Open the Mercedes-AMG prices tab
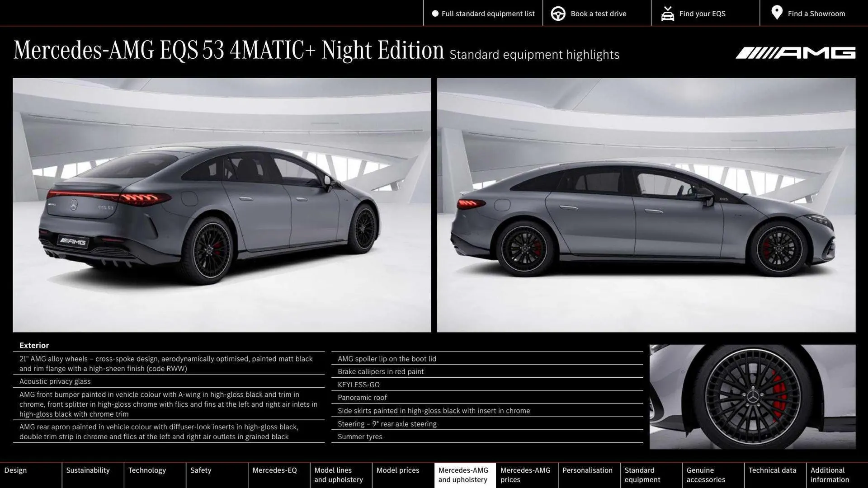The image size is (868, 488). 526,474
